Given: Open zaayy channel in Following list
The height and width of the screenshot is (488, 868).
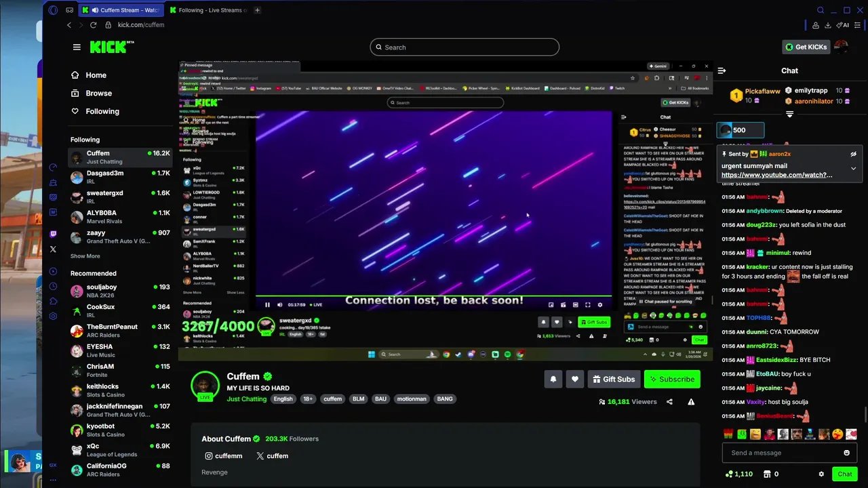Looking at the screenshot, I should [120, 237].
